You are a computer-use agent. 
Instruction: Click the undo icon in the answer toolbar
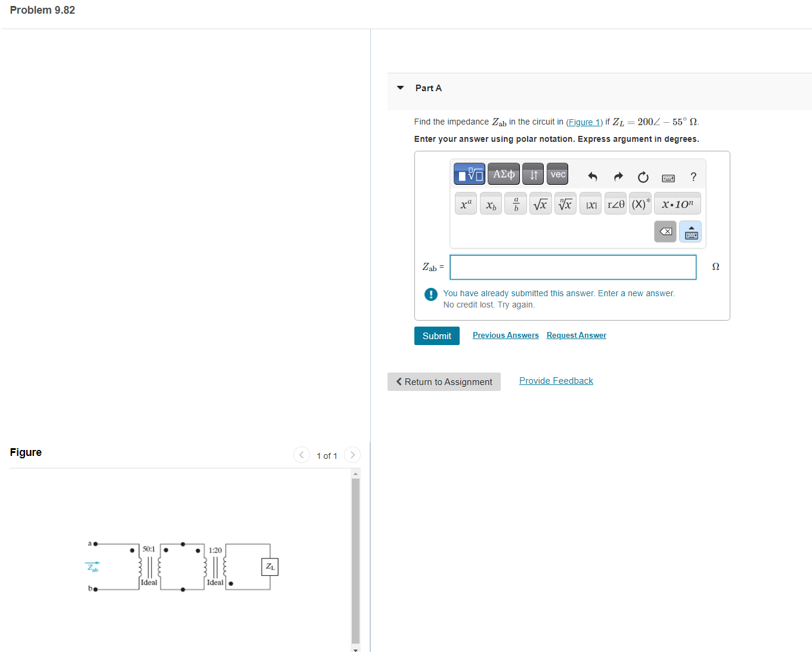coord(592,176)
